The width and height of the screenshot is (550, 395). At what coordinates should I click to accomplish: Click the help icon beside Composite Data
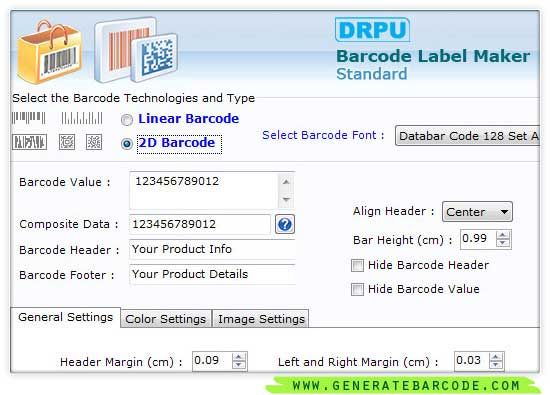pyautogui.click(x=284, y=224)
